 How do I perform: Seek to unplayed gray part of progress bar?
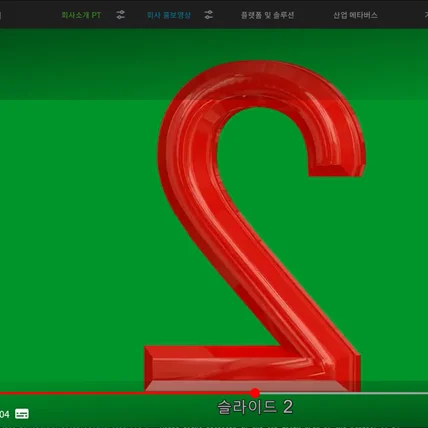tap(343, 393)
